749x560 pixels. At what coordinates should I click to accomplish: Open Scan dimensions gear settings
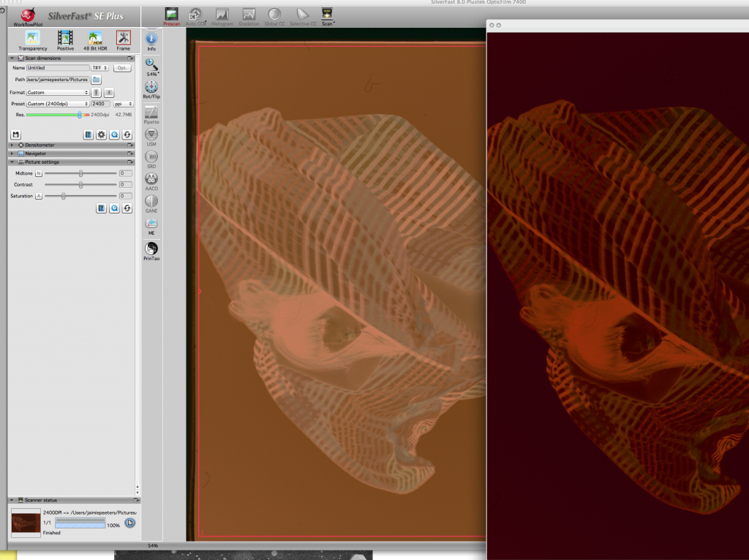pyautogui.click(x=101, y=135)
